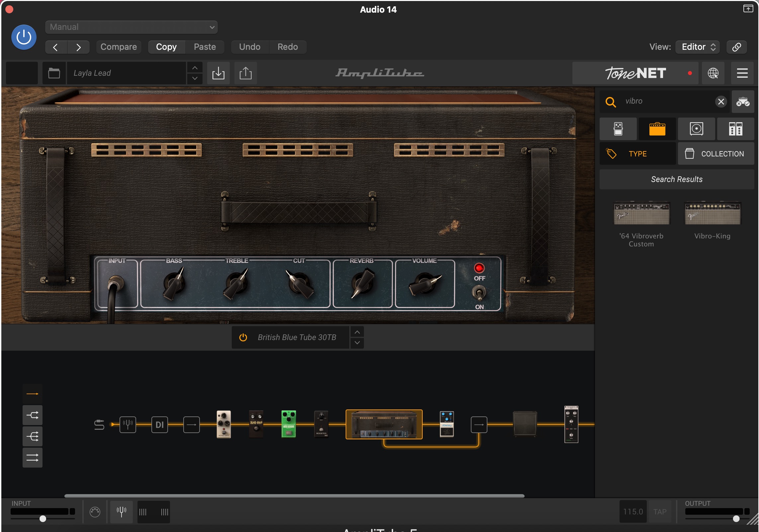Select the black booster pedal in chain

click(321, 424)
